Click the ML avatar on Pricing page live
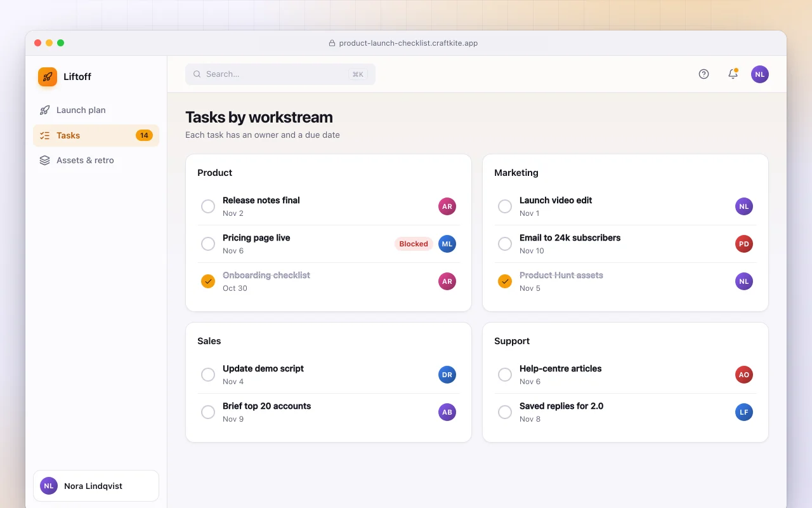812x508 pixels. (447, 244)
